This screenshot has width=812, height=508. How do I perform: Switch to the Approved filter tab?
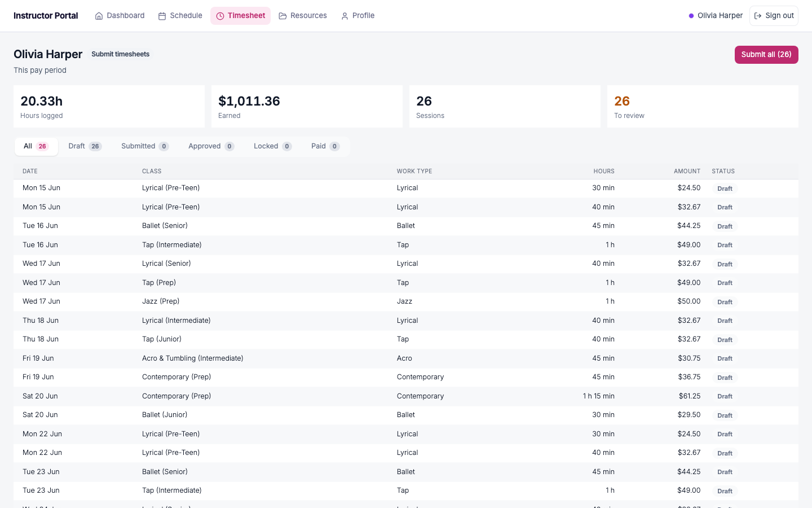tap(211, 146)
